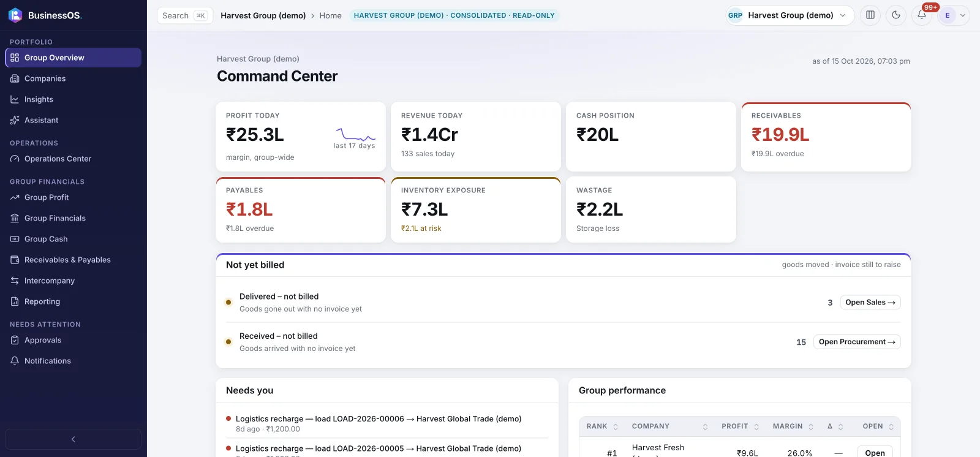Sort the table by the PROFIT column

click(740, 426)
